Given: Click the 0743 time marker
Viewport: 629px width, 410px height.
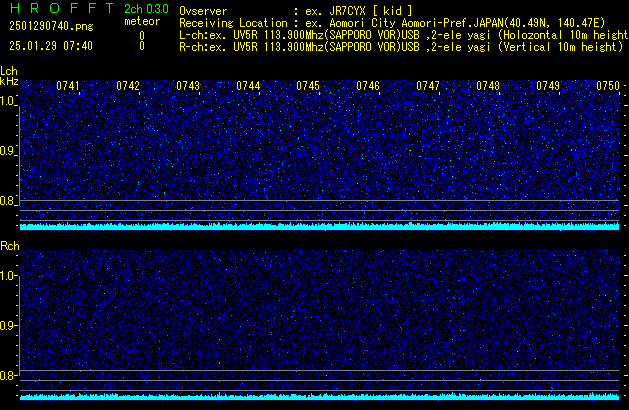Looking at the screenshot, I should point(188,86).
